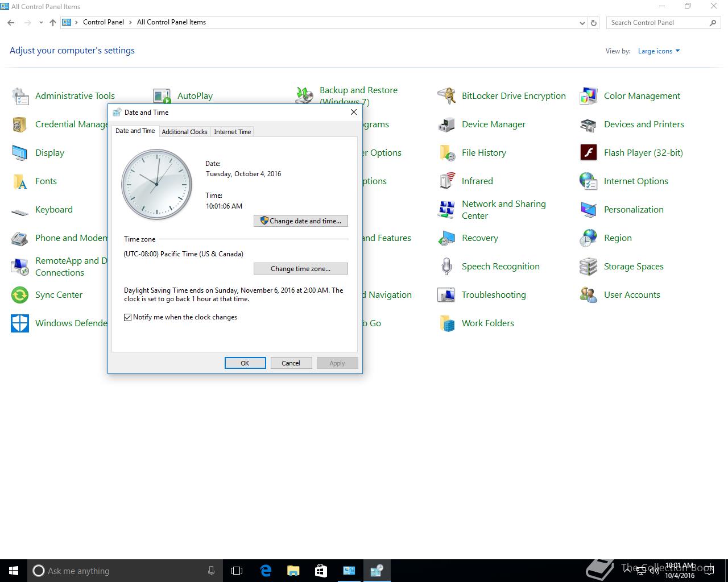Open the Devices and Printers icon
728x582 pixels.
point(589,124)
